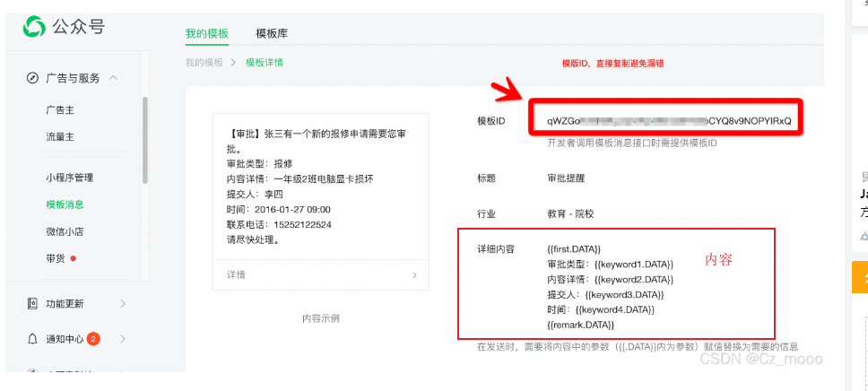The height and width of the screenshot is (391, 868).
Task: Click the green 公众号 logo icon
Action: [34, 26]
